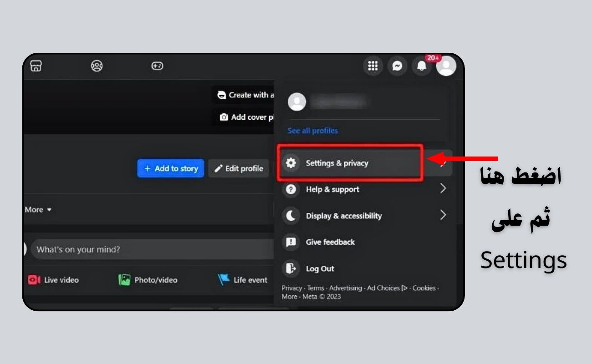Click the Log Out door icon

[x=291, y=268]
